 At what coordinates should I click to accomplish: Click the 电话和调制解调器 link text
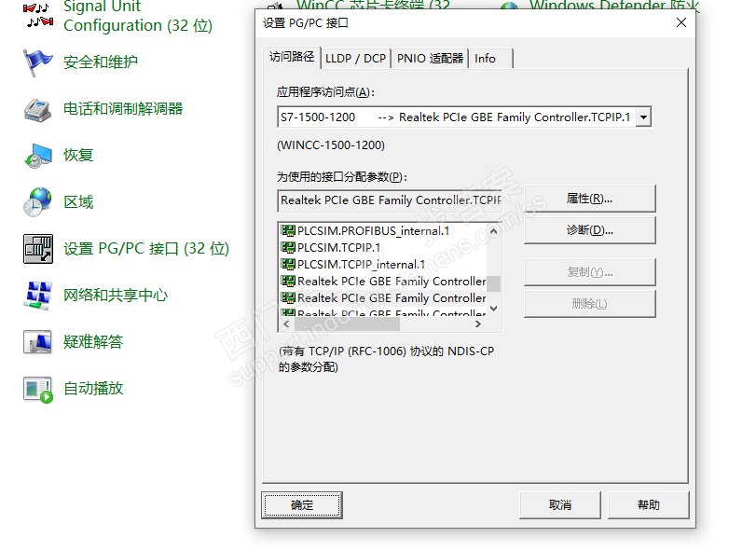tap(123, 109)
